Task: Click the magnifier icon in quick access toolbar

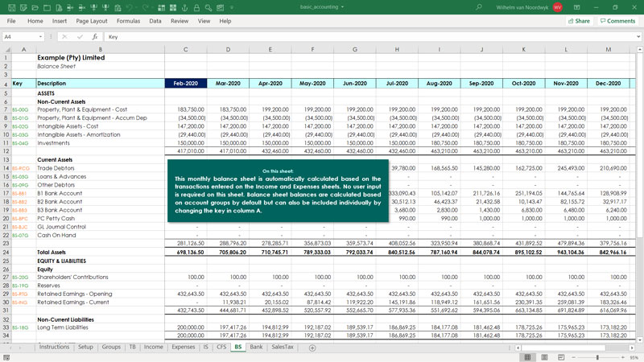Action: pos(208,7)
